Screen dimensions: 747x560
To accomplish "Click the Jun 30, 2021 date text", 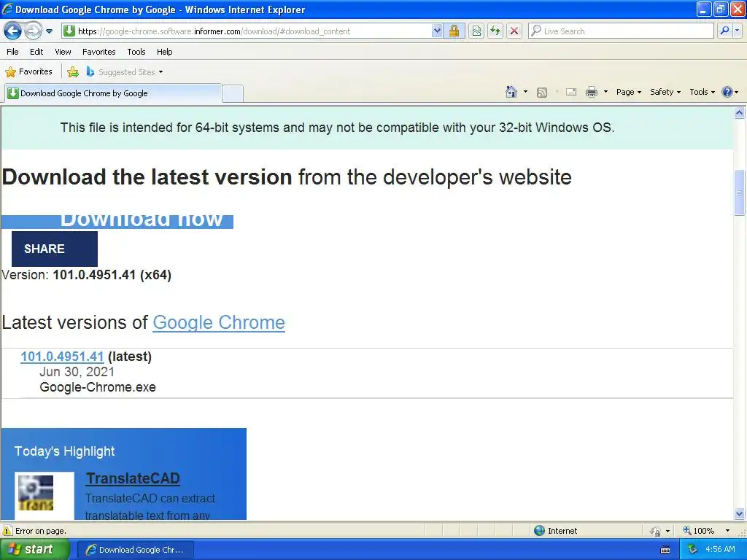I will tap(77, 372).
